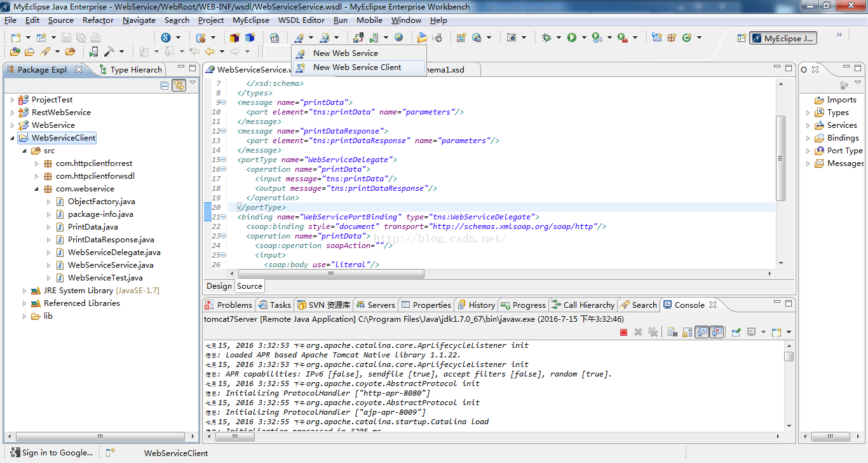Switch to Design tab of WSDL editor

pyautogui.click(x=219, y=286)
